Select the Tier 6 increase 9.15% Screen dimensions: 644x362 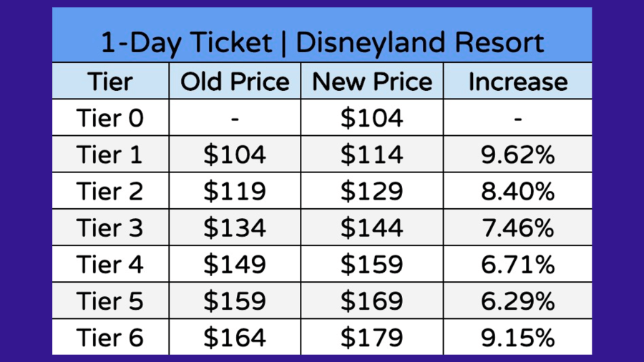click(517, 338)
